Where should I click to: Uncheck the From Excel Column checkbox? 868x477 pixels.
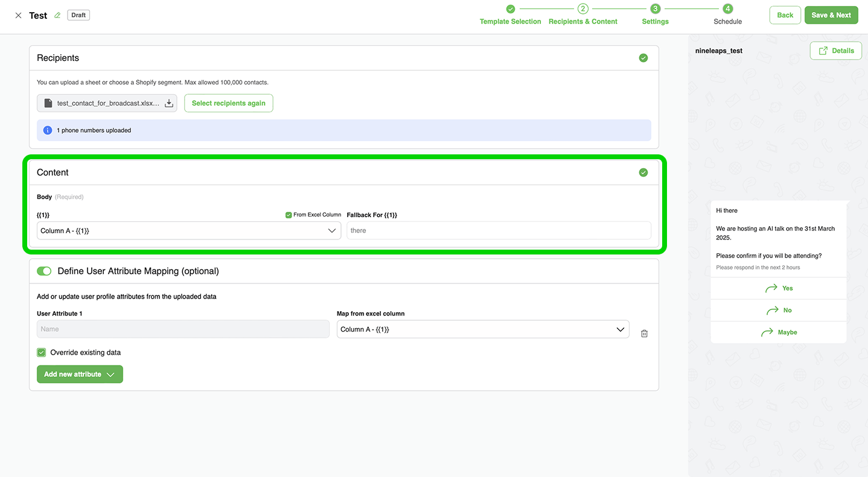coord(289,215)
